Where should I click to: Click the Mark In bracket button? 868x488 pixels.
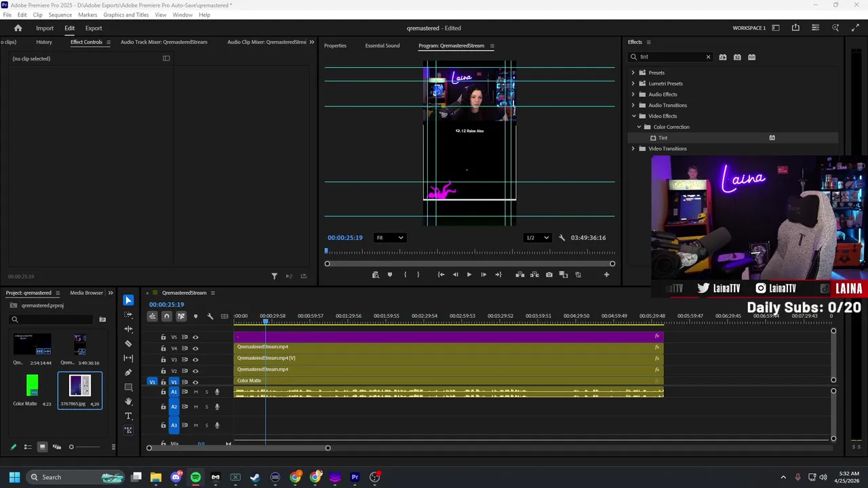(x=405, y=274)
